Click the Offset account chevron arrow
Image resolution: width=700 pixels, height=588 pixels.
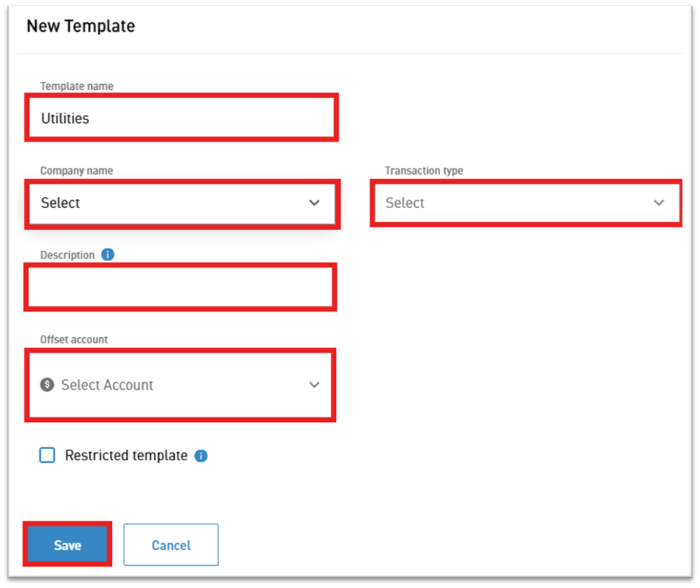pos(314,385)
